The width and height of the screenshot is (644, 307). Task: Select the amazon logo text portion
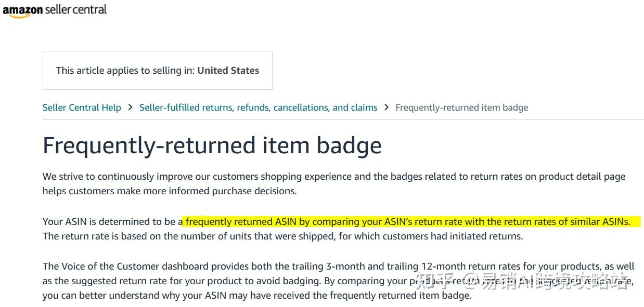23,9
